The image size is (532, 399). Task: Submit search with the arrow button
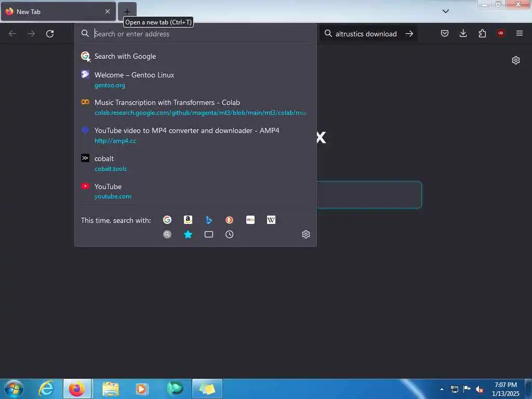[x=409, y=34]
